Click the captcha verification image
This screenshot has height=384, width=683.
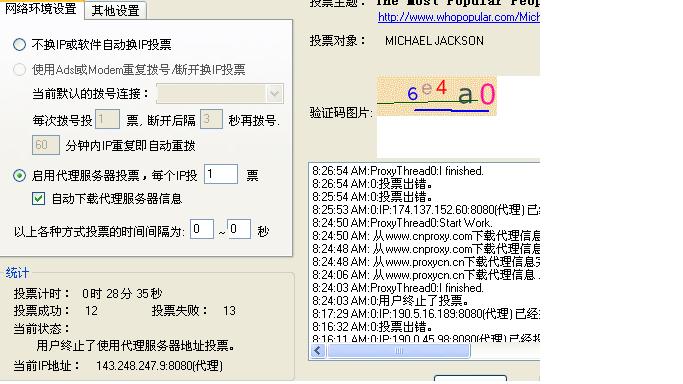[436, 96]
